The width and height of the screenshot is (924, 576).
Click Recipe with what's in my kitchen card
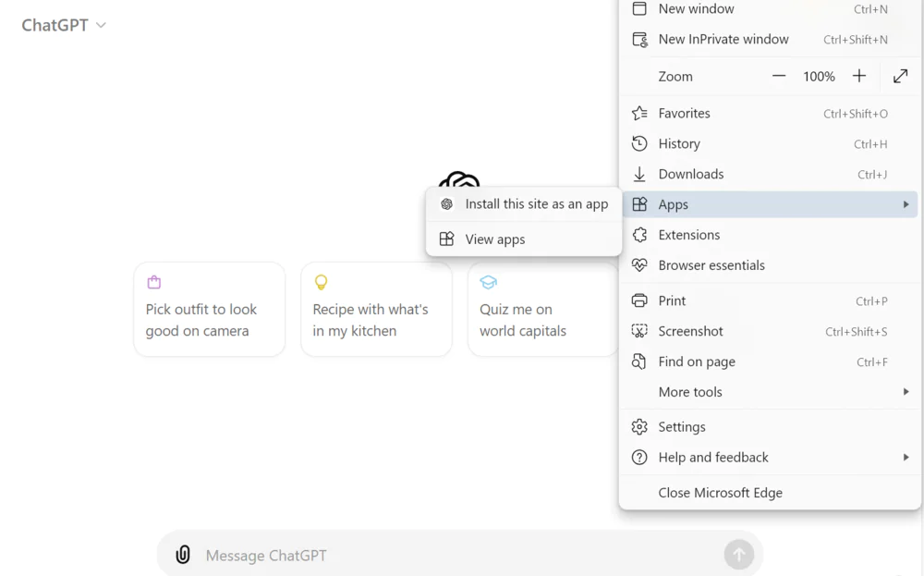point(377,310)
